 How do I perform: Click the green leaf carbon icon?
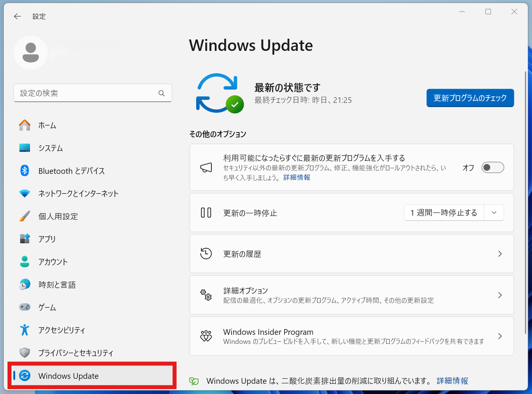tap(194, 381)
